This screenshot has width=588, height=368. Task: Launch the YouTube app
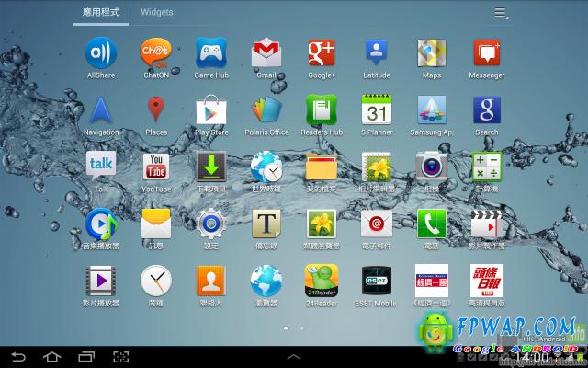coord(156,168)
